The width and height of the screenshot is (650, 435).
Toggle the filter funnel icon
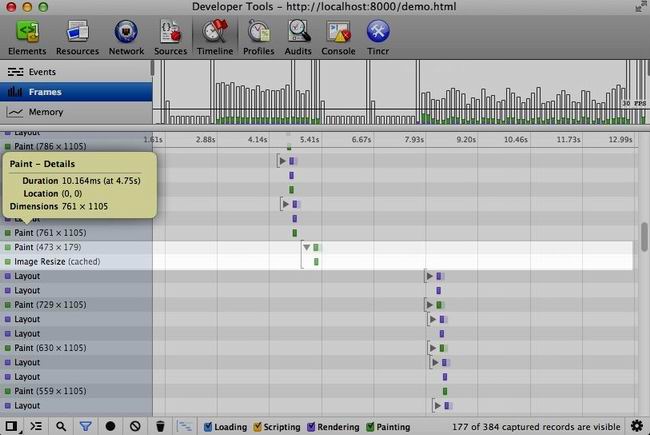click(x=85, y=426)
